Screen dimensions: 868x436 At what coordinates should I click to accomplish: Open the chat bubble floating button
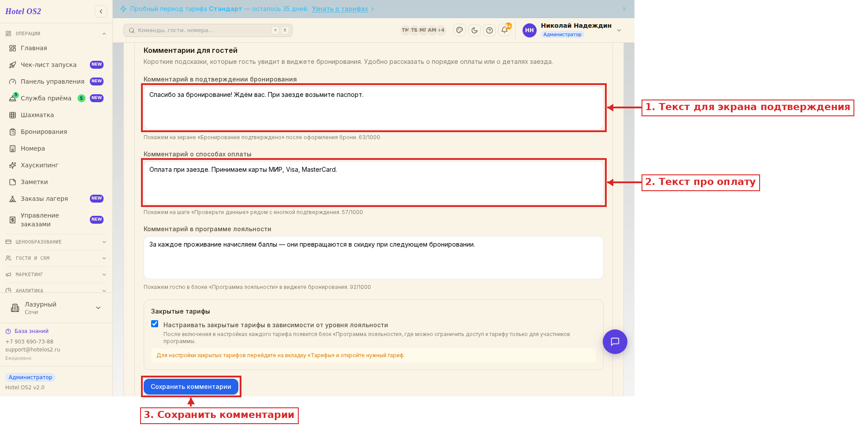615,342
